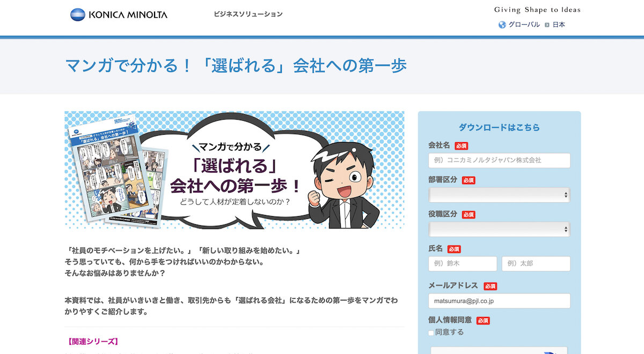644x354 pixels.
Task: Open the 役職区分 dropdown
Action: pos(499,230)
